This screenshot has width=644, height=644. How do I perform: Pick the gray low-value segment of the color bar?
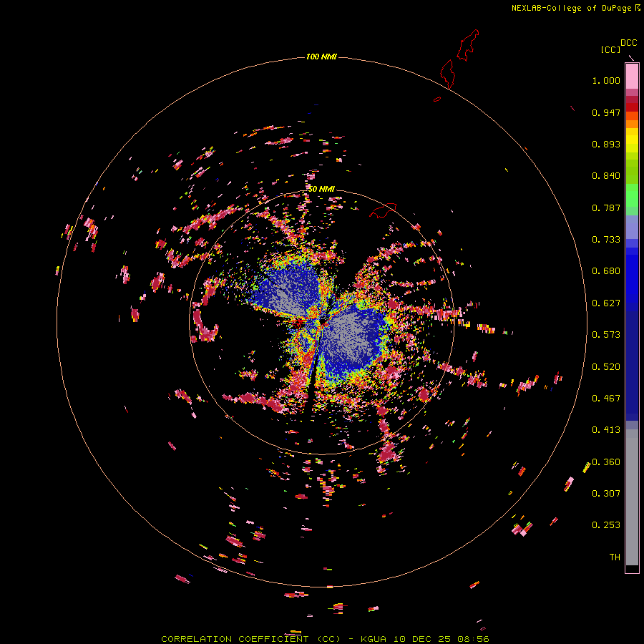click(632, 497)
